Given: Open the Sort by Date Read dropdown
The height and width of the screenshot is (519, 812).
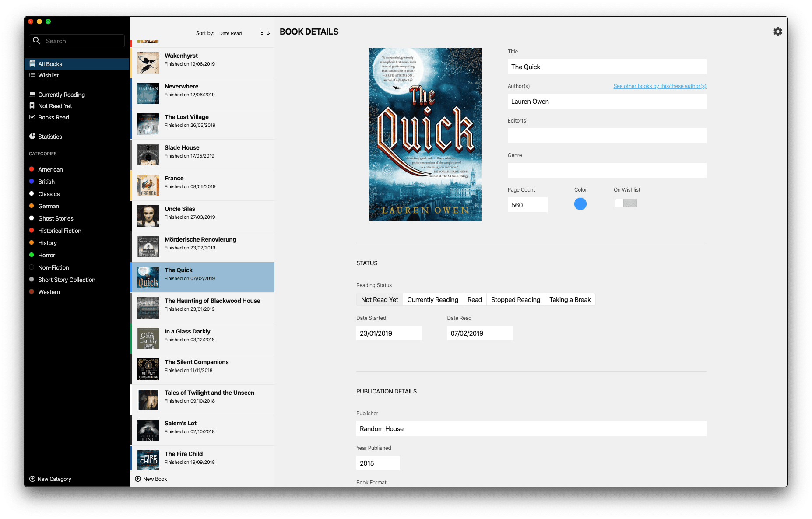Looking at the screenshot, I should [x=240, y=33].
